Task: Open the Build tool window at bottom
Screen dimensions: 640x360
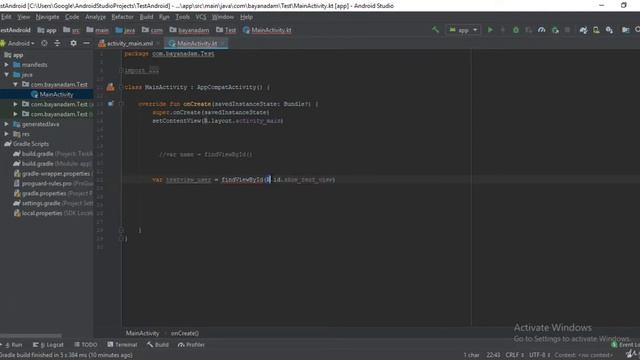Action: [158, 345]
